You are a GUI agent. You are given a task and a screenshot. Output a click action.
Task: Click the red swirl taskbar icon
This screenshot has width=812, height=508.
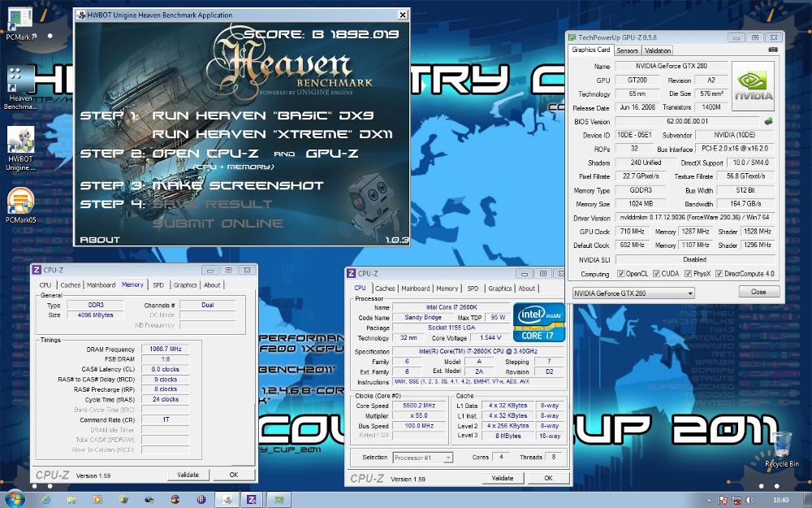coord(175,500)
